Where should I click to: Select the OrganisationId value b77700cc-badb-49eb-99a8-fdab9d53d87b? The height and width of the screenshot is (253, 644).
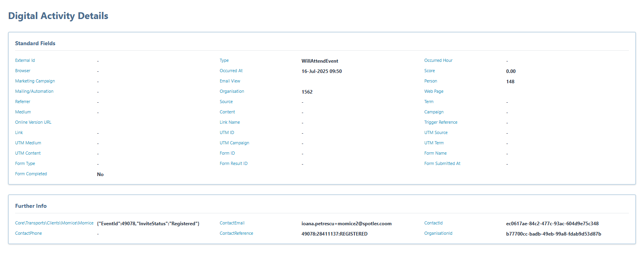click(553, 234)
